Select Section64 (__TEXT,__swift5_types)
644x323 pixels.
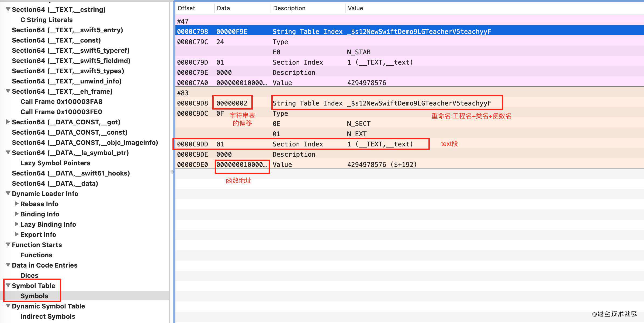(68, 71)
